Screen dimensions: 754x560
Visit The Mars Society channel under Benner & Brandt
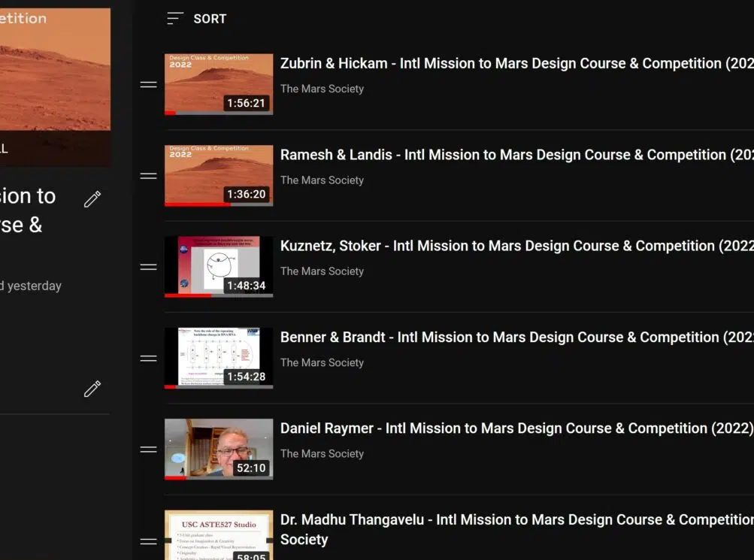(322, 363)
